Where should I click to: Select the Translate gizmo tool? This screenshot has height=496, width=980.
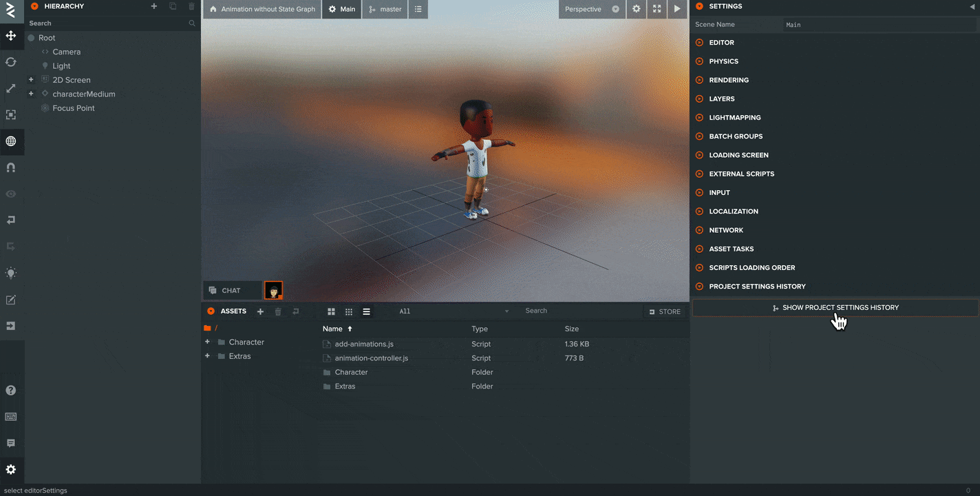11,36
